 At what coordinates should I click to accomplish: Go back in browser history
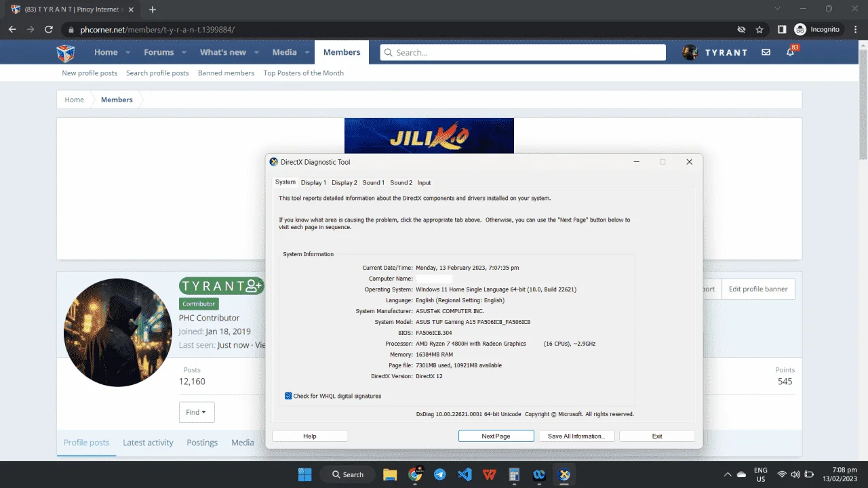coord(12,30)
